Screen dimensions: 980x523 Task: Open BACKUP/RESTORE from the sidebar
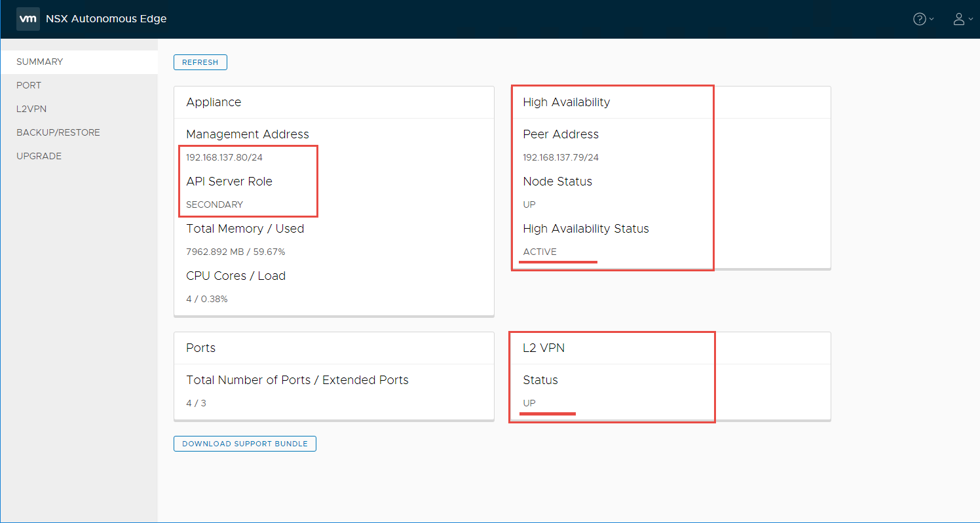58,132
